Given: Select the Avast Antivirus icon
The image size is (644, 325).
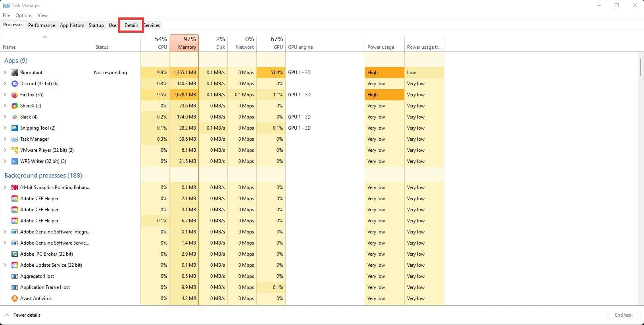Looking at the screenshot, I should tap(15, 298).
